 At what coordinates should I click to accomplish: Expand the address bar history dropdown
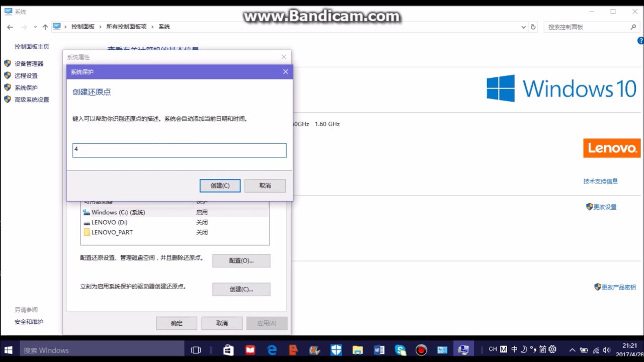[x=524, y=27]
